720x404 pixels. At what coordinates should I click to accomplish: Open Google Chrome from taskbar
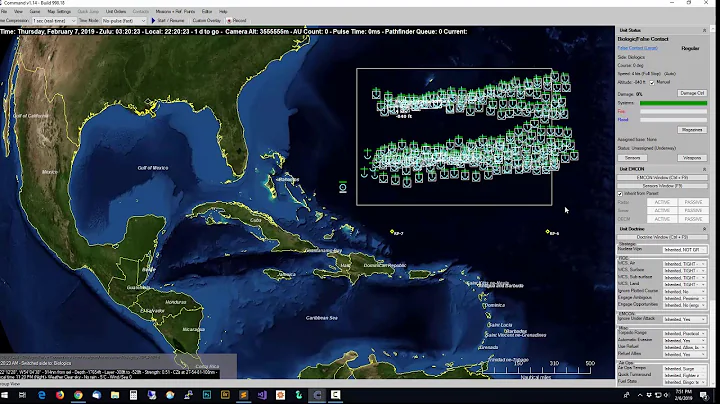coord(79,395)
